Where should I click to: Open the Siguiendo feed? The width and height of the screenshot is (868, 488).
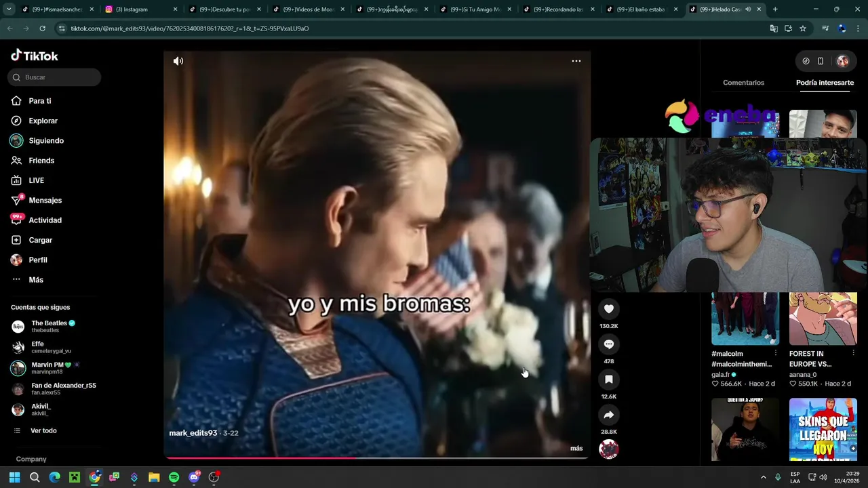coord(45,140)
